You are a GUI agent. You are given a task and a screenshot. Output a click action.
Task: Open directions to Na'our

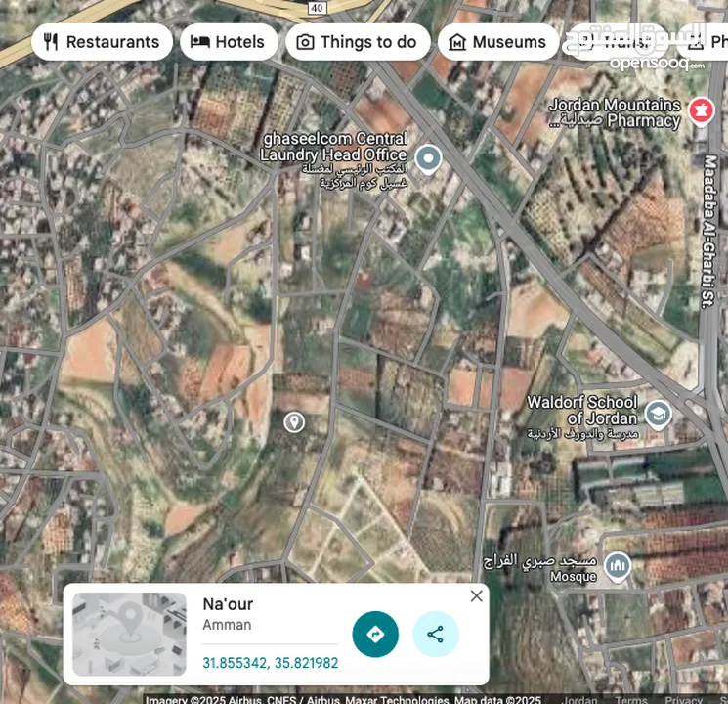(x=375, y=634)
